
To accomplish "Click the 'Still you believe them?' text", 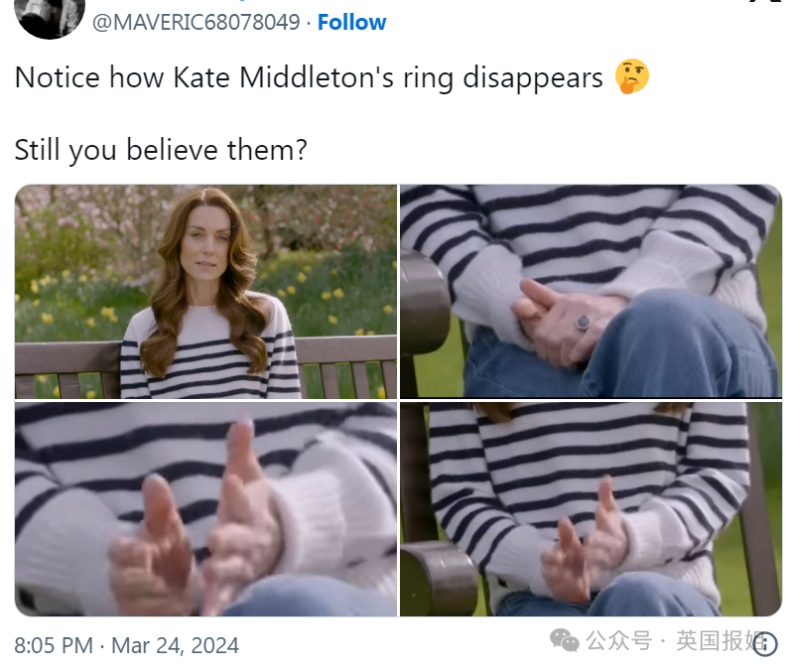I will pos(161,150).
